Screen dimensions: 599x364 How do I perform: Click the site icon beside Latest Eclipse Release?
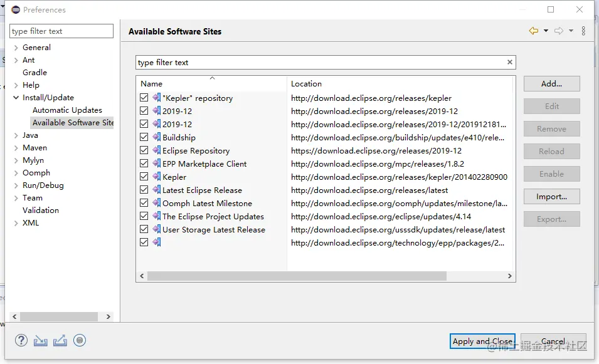tap(157, 190)
